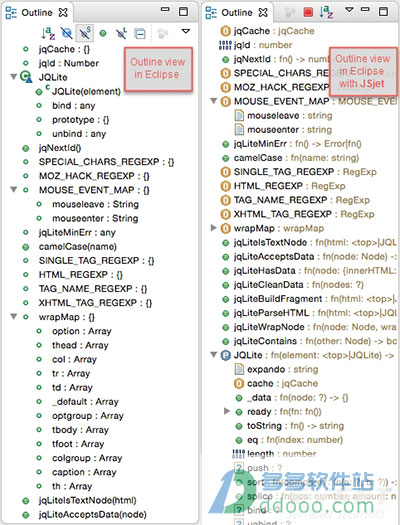Expand the wrapMap node in right Outline
Image resolution: width=400 pixels, height=525 pixels.
tap(214, 228)
